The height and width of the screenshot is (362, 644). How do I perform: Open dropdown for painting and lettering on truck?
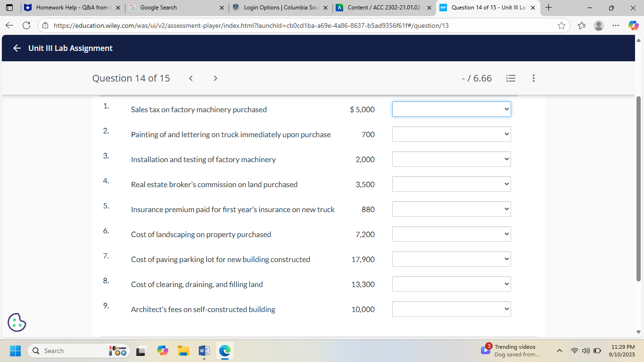coord(452,134)
